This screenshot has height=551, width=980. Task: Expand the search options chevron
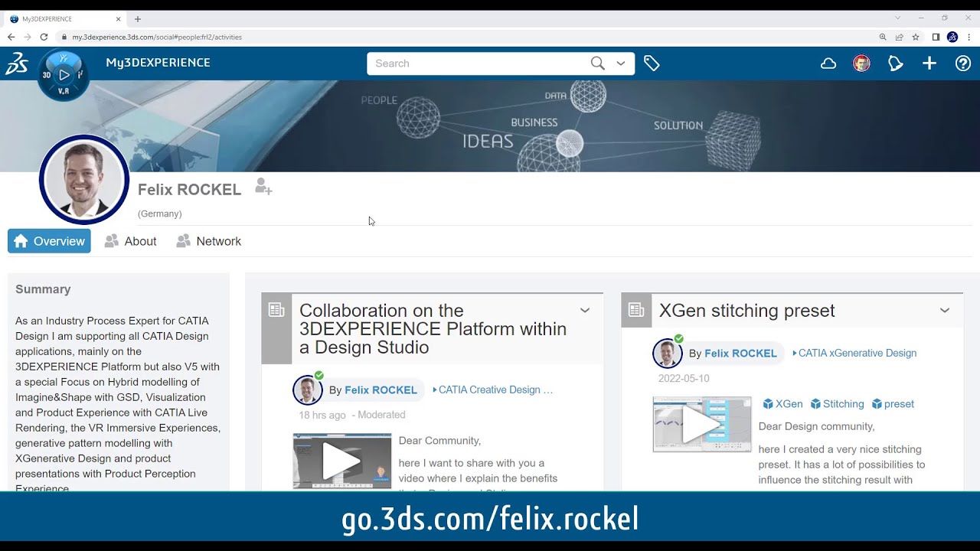621,64
